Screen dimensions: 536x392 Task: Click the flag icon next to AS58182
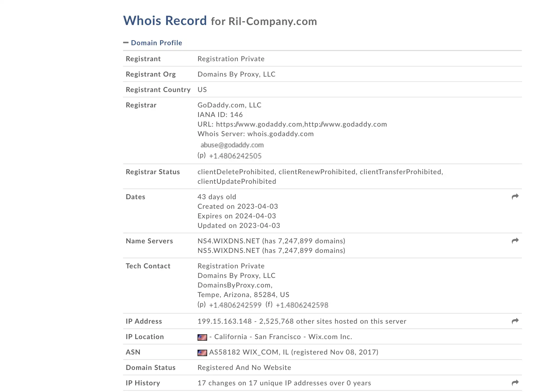(202, 353)
